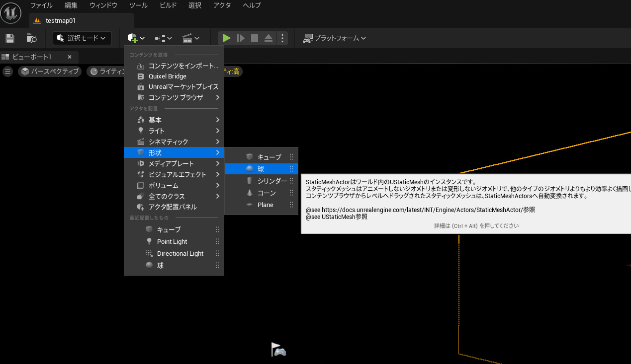Open the ファイル menu
The width and height of the screenshot is (631, 364).
click(42, 5)
